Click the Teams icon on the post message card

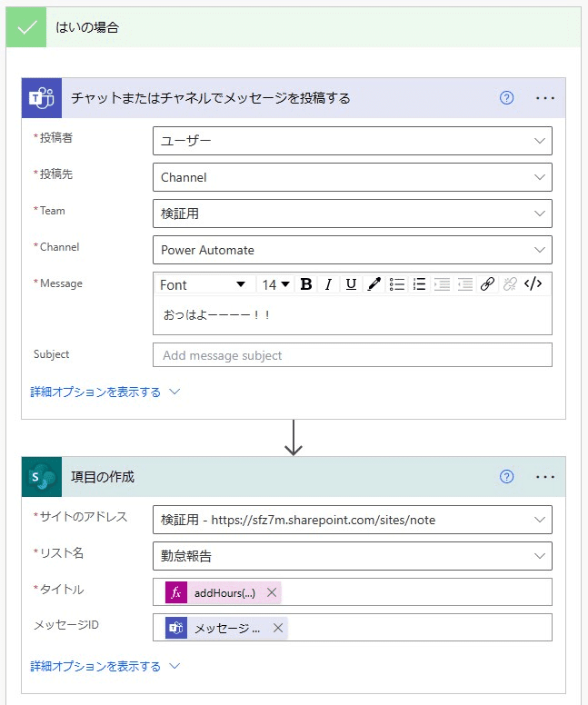[x=42, y=98]
